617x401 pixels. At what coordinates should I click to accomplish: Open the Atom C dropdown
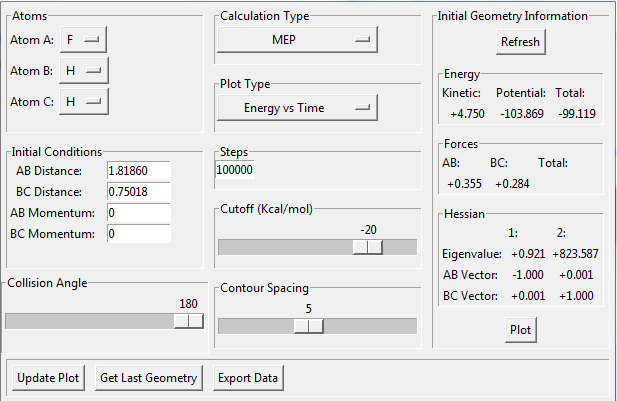pos(83,101)
